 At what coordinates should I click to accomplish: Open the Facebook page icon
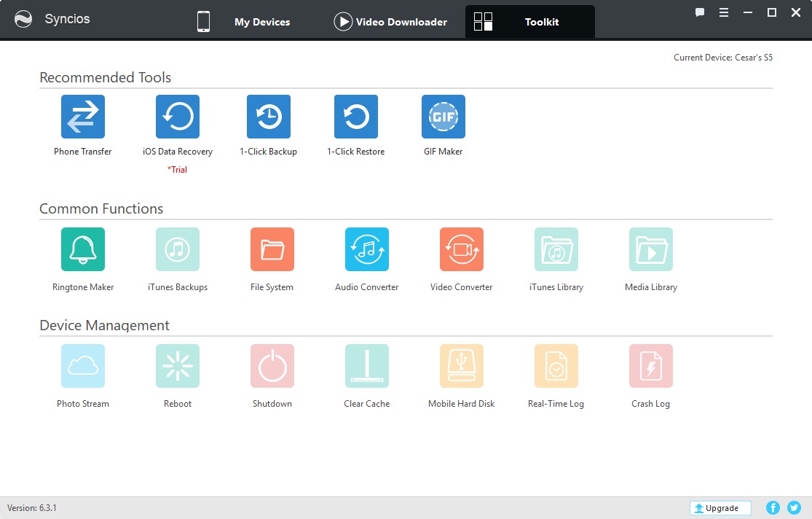click(773, 508)
